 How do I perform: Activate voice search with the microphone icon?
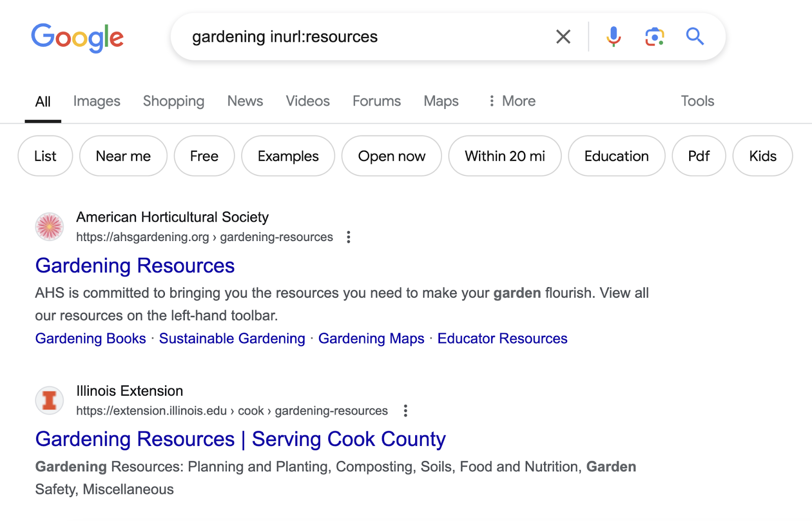[x=614, y=37]
